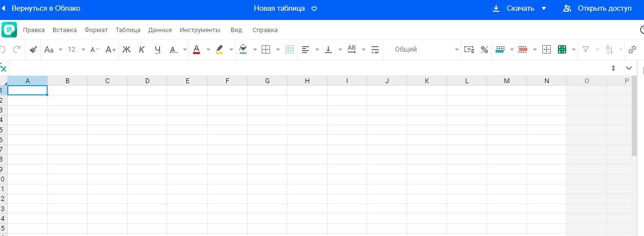This screenshot has height=236, width=644.
Task: Click the redo arrow in the toolbar
Action: coord(17,49)
